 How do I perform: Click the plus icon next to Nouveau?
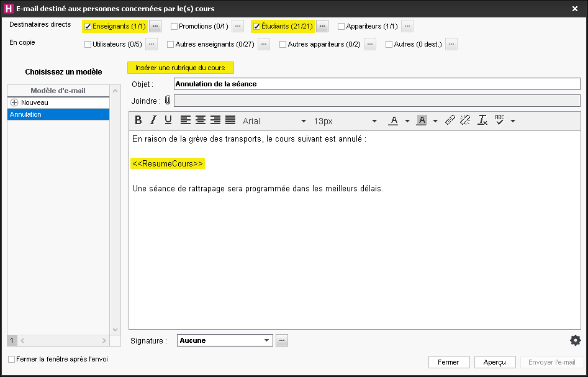coord(14,102)
